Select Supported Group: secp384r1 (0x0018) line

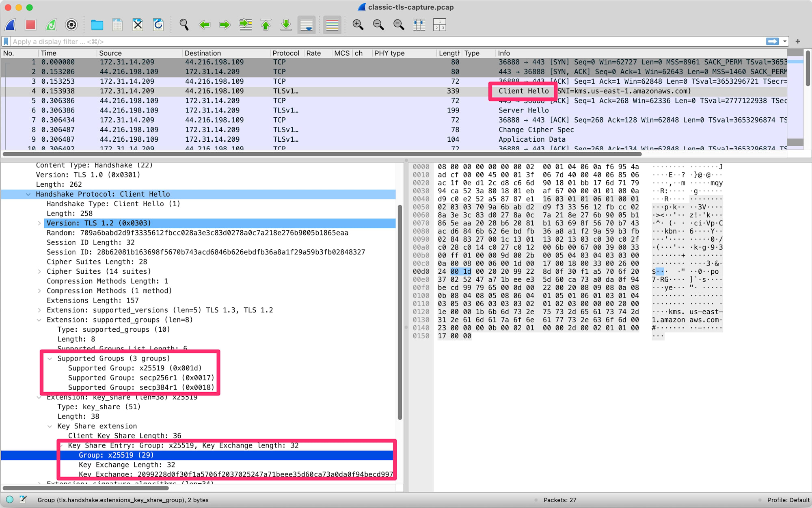pyautogui.click(x=141, y=387)
